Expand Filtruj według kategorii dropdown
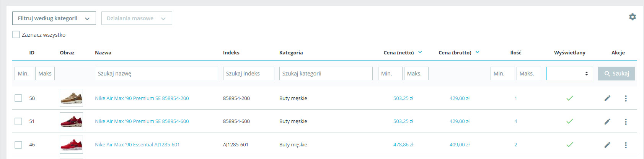This screenshot has height=159, width=644. click(54, 18)
